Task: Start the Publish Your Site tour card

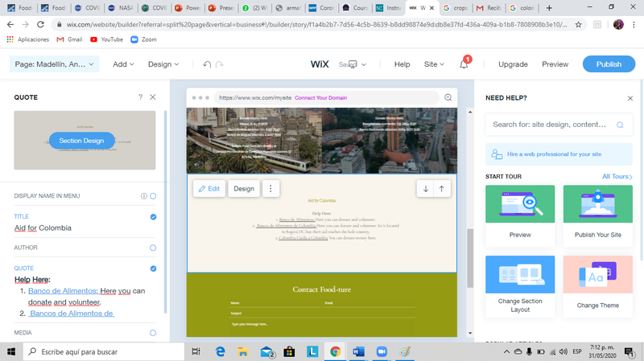Action: (597, 215)
